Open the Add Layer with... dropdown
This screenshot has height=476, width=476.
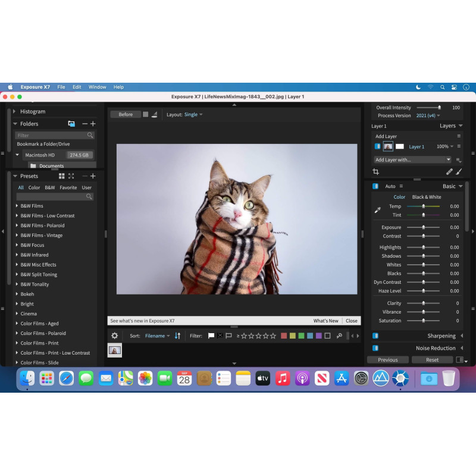tap(412, 159)
